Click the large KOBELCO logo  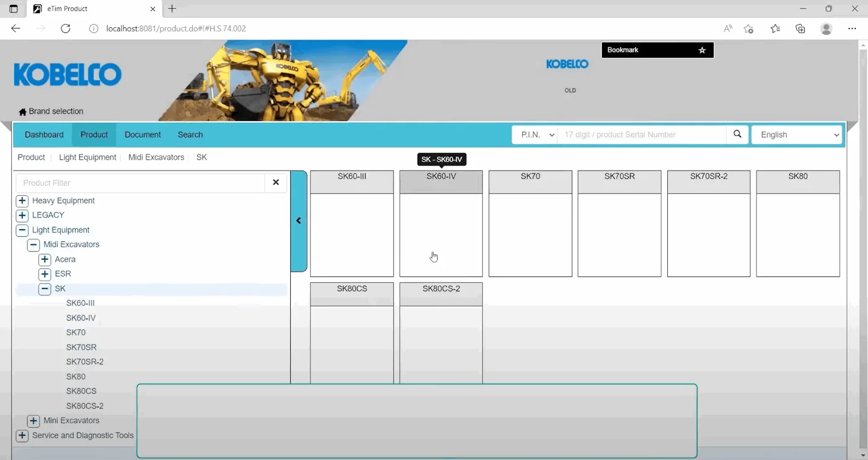click(68, 75)
